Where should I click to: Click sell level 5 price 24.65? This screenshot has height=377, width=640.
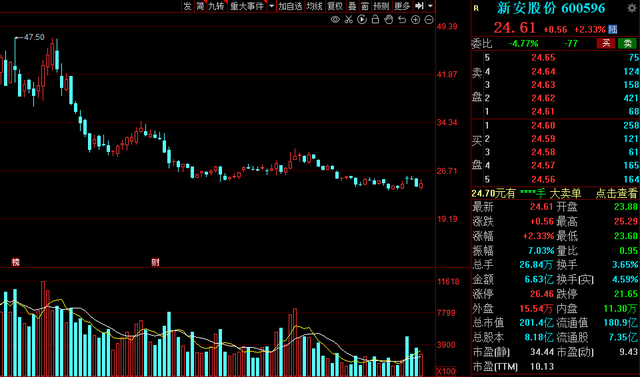pos(543,58)
